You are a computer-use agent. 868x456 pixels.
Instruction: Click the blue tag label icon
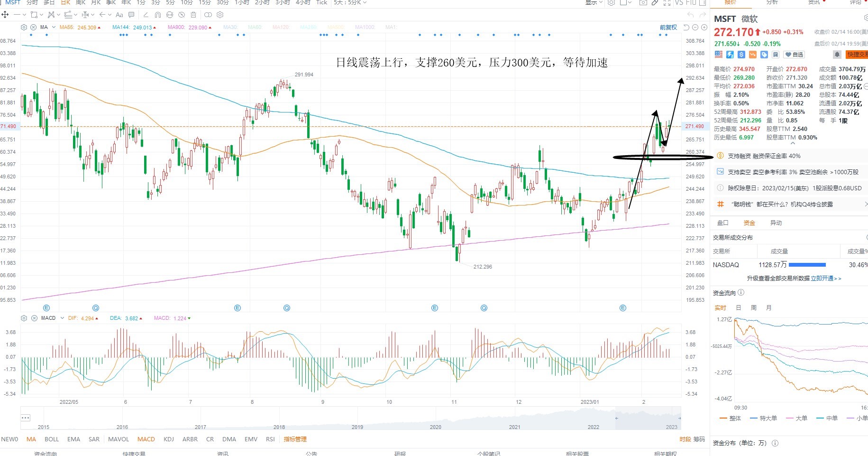(x=764, y=55)
